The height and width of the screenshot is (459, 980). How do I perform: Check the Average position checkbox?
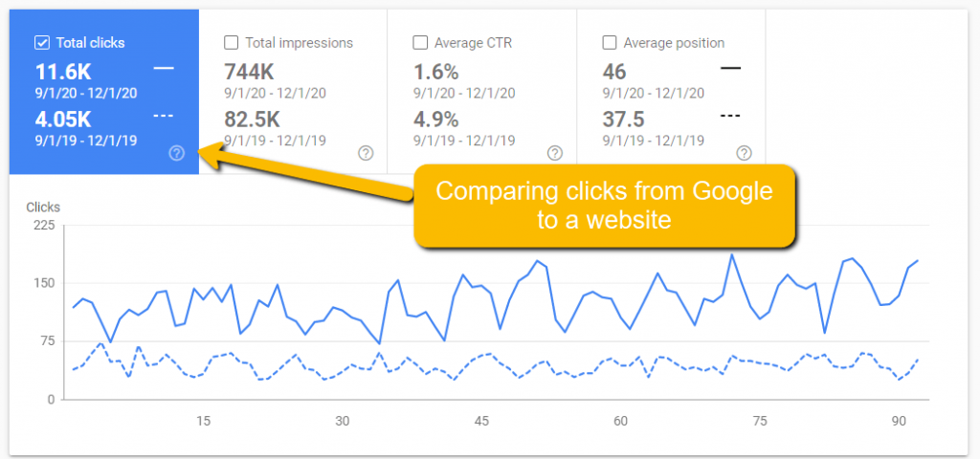click(x=610, y=42)
